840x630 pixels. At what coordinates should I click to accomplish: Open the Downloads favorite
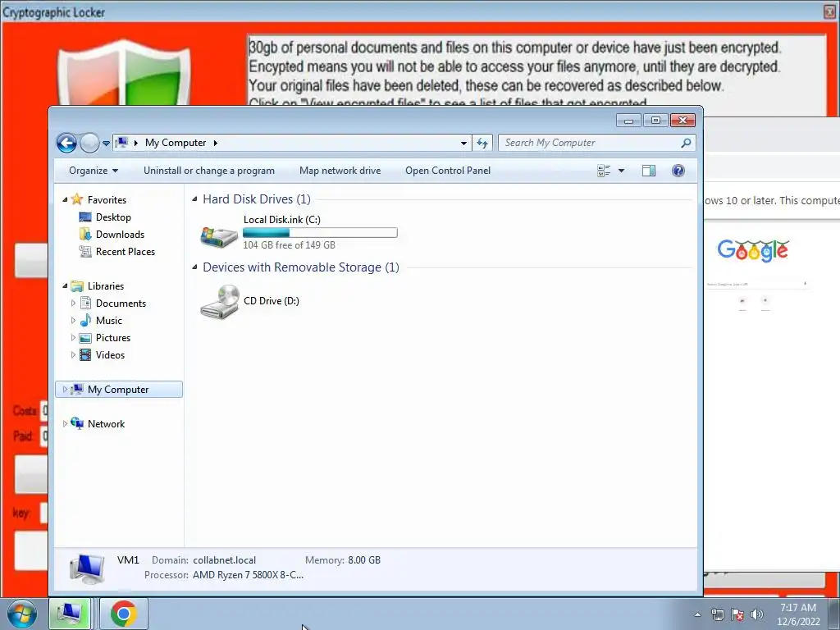click(x=120, y=234)
